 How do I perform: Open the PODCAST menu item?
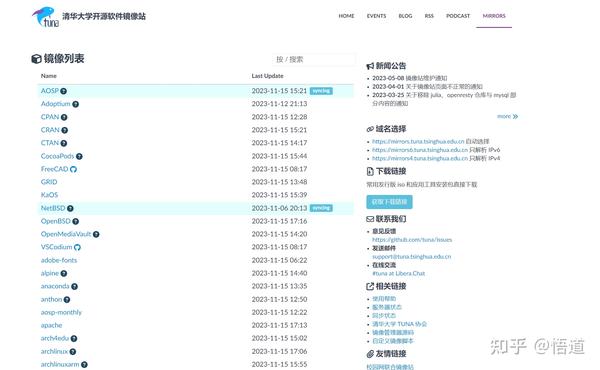pos(458,16)
